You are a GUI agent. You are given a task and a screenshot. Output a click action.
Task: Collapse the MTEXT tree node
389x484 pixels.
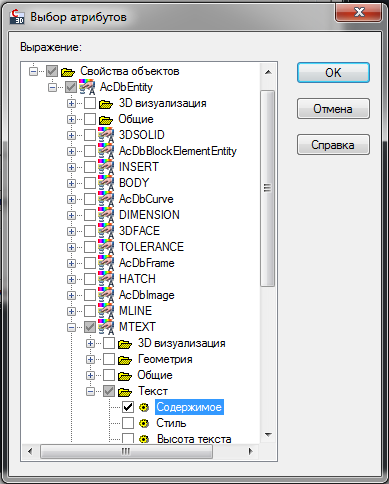pos(71,327)
